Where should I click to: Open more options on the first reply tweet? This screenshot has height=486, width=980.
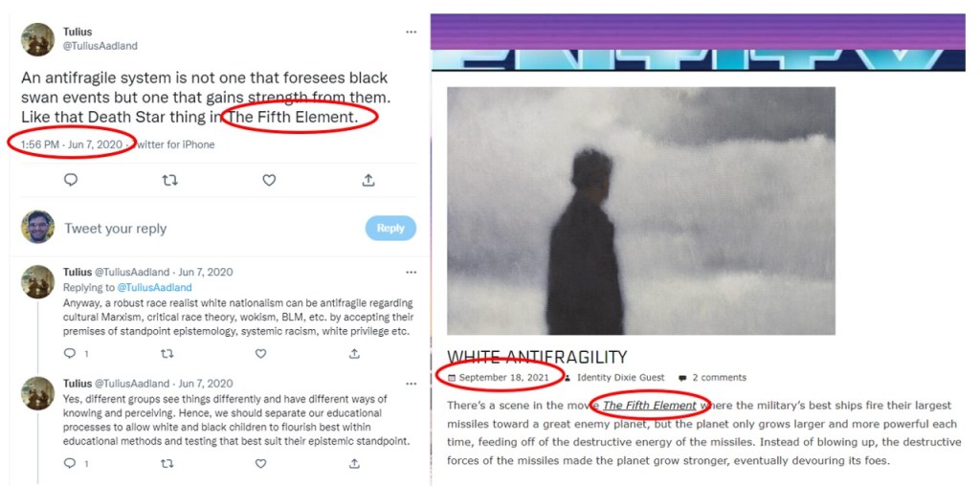coord(411,273)
